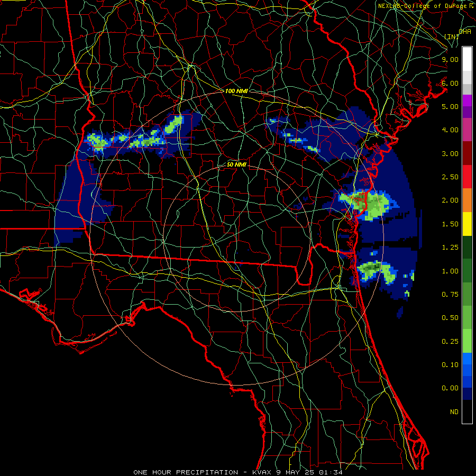Click the 01:34 timestamp in footer
Screen dimensions: 476x476
pos(330,472)
